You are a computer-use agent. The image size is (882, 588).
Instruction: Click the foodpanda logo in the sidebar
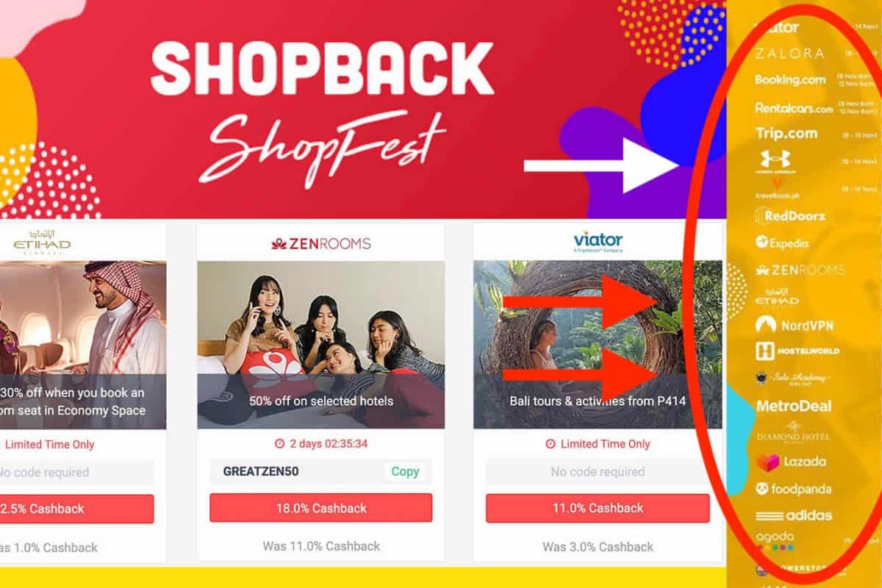[793, 489]
